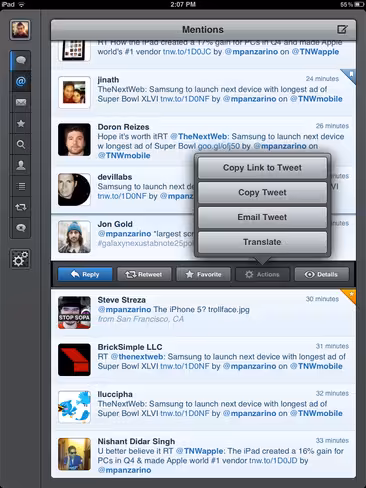Open @TNWmobile in lluccipha tweet
366x488 pixels.
(316, 413)
